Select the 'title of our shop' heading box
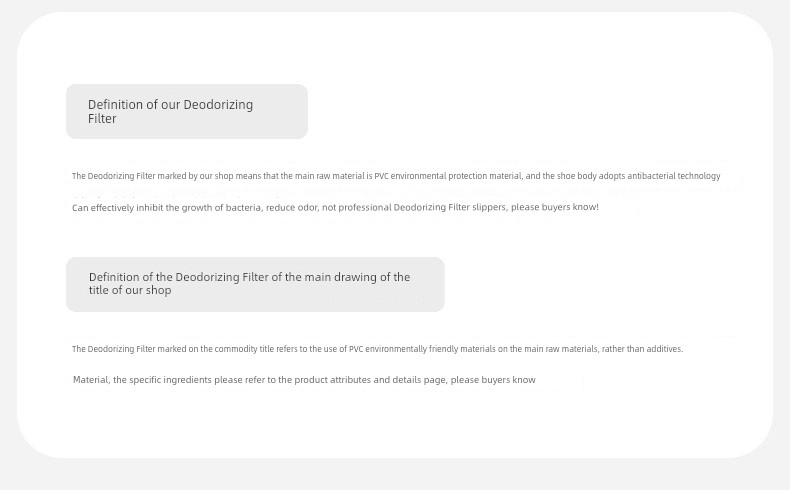Image resolution: width=790 pixels, height=490 pixels. coord(255,285)
